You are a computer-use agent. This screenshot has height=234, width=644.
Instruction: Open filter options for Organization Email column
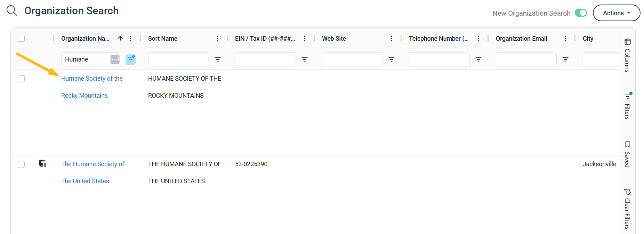click(x=565, y=59)
